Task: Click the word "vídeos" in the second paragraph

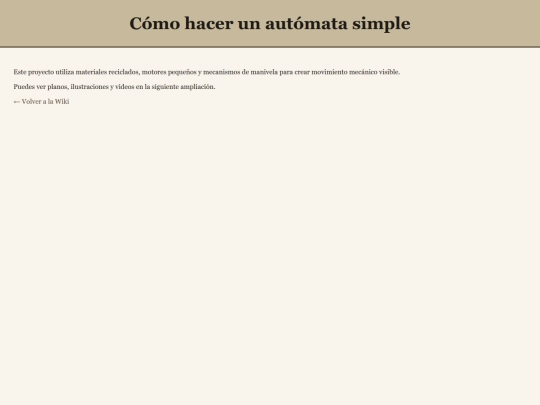Action: tap(125, 86)
